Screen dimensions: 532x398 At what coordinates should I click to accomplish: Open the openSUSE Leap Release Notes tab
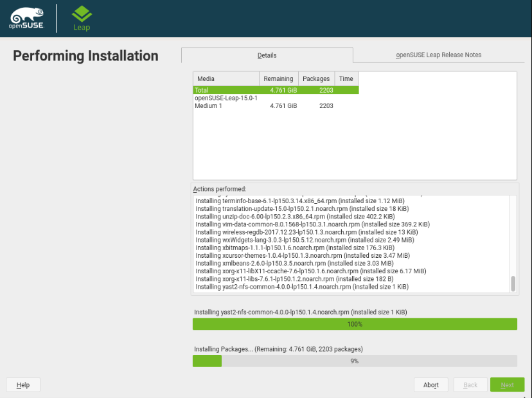pos(438,55)
